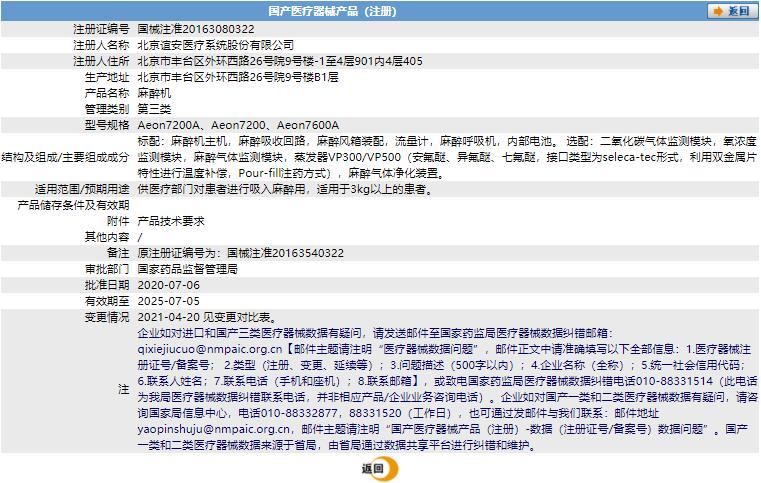
Task: Click expiry date 2025-07-05
Action: [x=169, y=301]
